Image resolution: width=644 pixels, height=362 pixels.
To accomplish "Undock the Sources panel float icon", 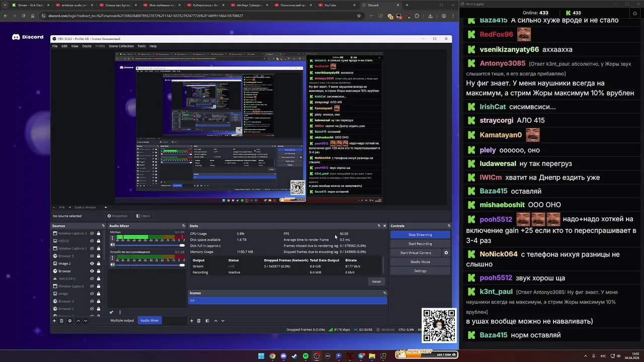I will pyautogui.click(x=103, y=226).
